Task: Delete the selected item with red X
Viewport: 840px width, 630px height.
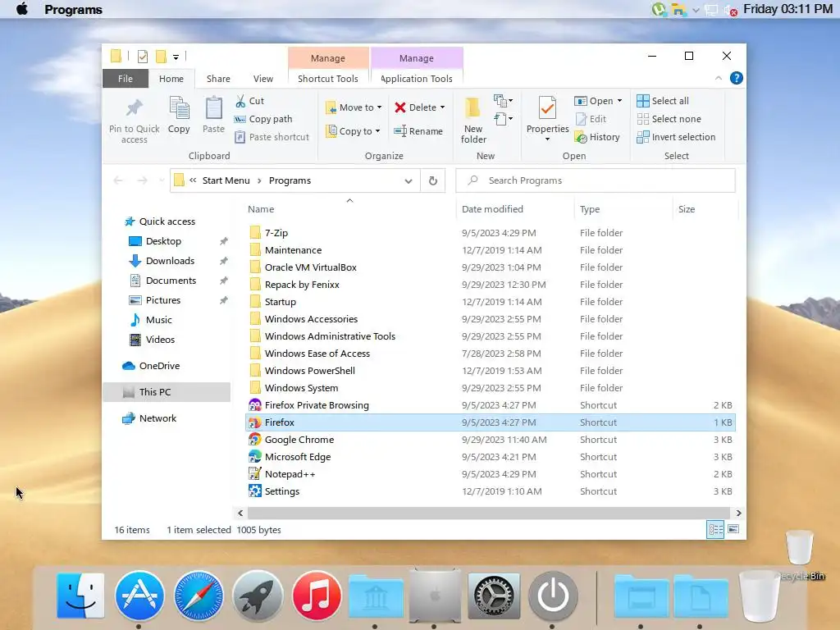Action: coord(416,107)
